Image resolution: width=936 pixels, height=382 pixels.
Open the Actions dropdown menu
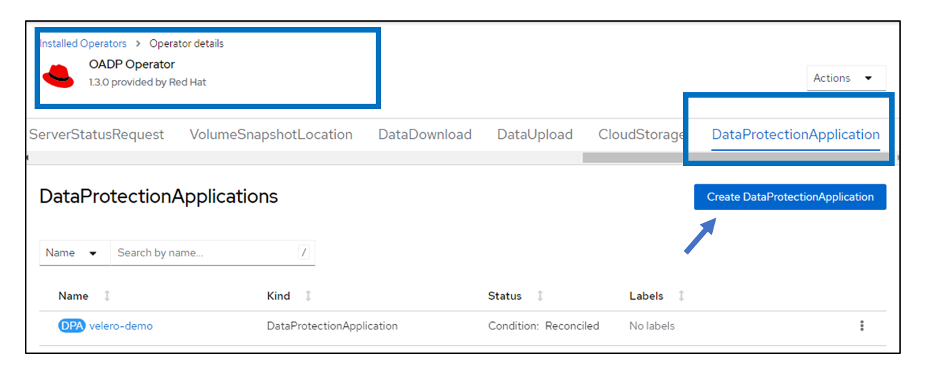click(x=846, y=78)
